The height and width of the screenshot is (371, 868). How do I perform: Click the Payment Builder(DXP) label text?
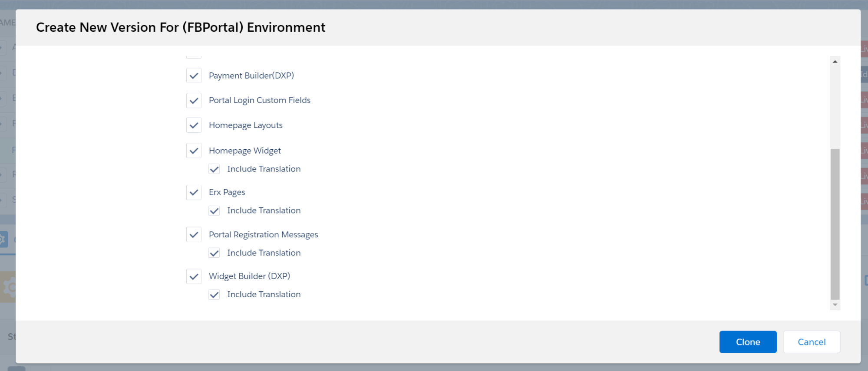coord(251,76)
